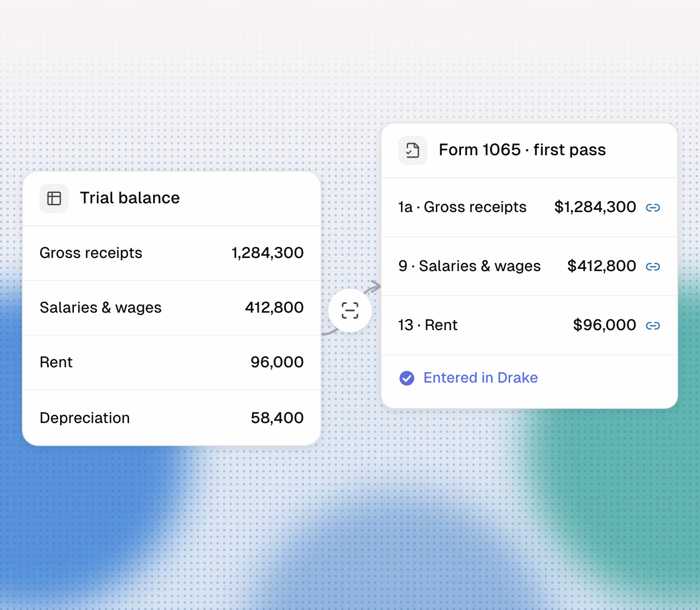Screen dimensions: 700x610
Task: Click the $412,800 amount on Form 1065
Action: pyautogui.click(x=602, y=266)
